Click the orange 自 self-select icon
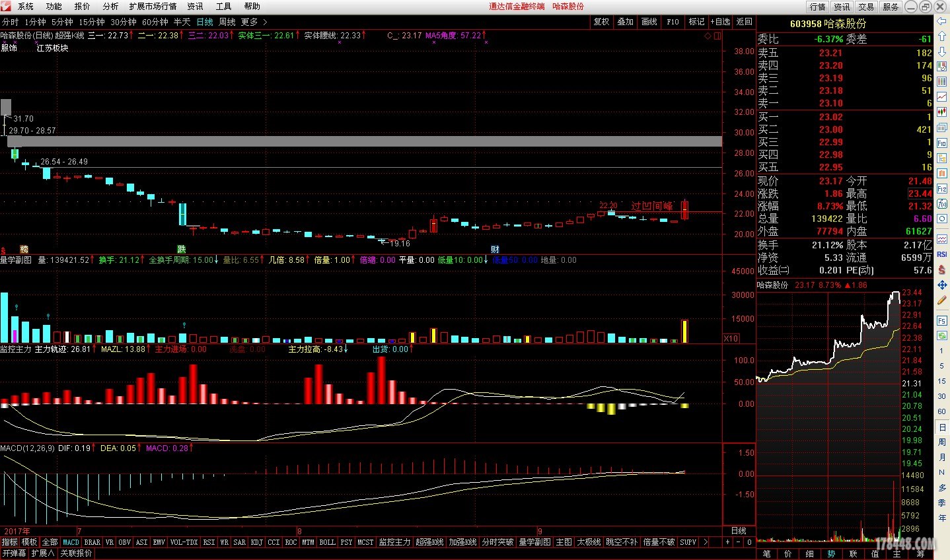950x560 pixels. (x=942, y=174)
